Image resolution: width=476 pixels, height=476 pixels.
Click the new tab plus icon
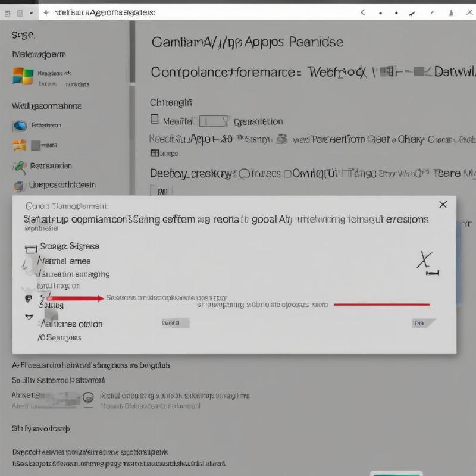pyautogui.click(x=46, y=11)
